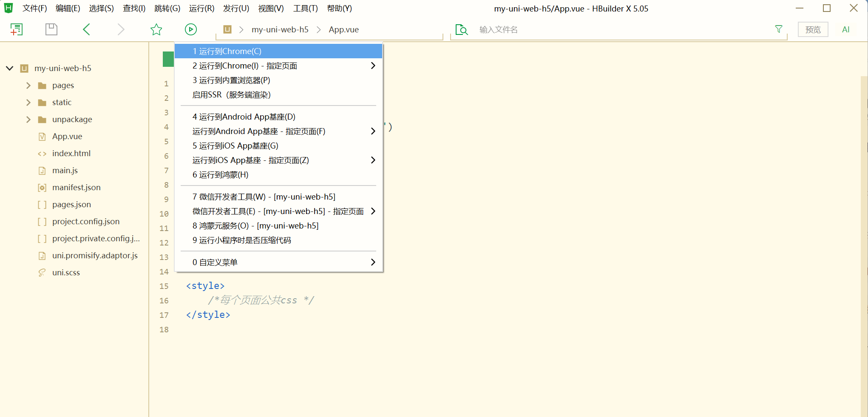868x417 pixels.
Task: Click the file search magnifier icon
Action: tap(461, 29)
